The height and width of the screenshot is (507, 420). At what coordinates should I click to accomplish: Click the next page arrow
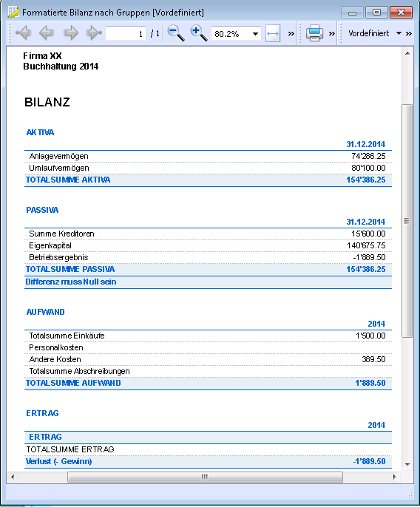click(71, 33)
